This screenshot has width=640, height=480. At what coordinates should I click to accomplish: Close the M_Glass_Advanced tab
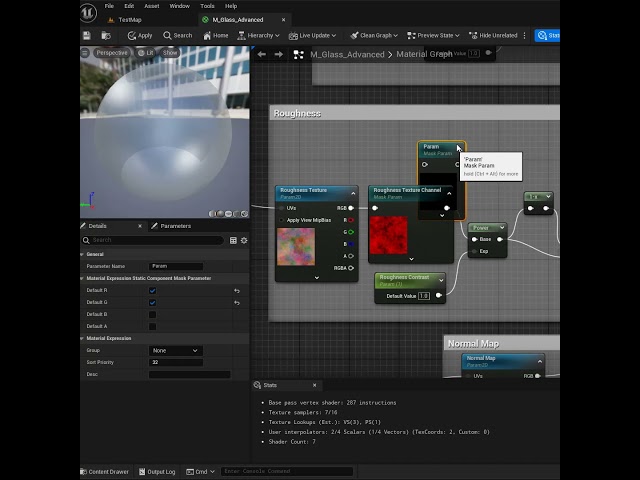click(283, 20)
